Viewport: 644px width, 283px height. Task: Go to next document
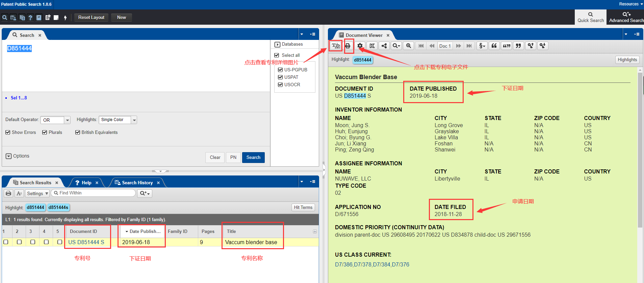(458, 46)
